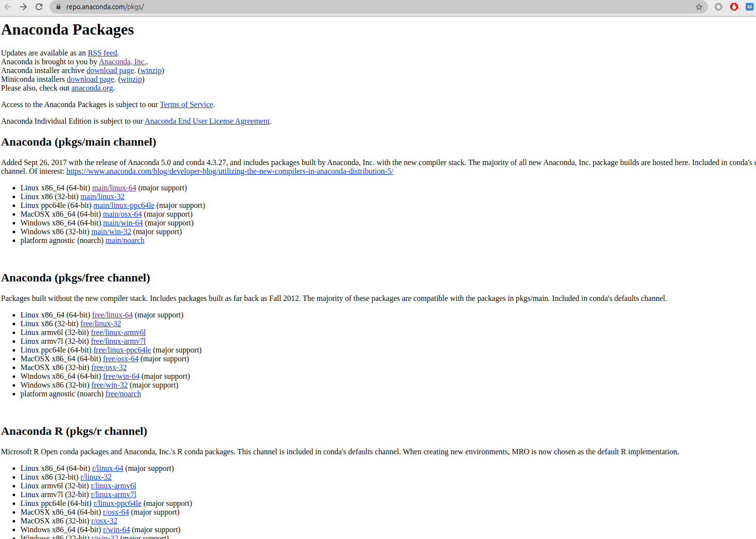Screen dimensions: 756x539
Task: Open the Terms of Service link
Action: [x=186, y=105]
